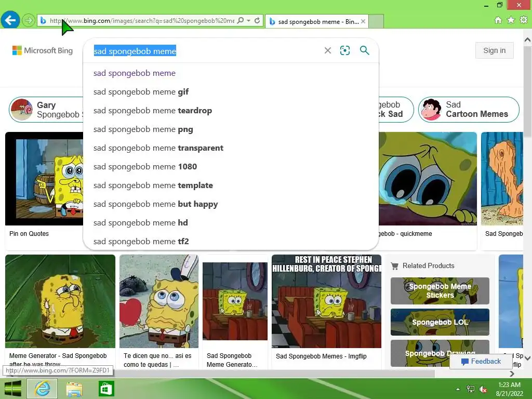Clear the search box with the X icon

[x=328, y=50]
